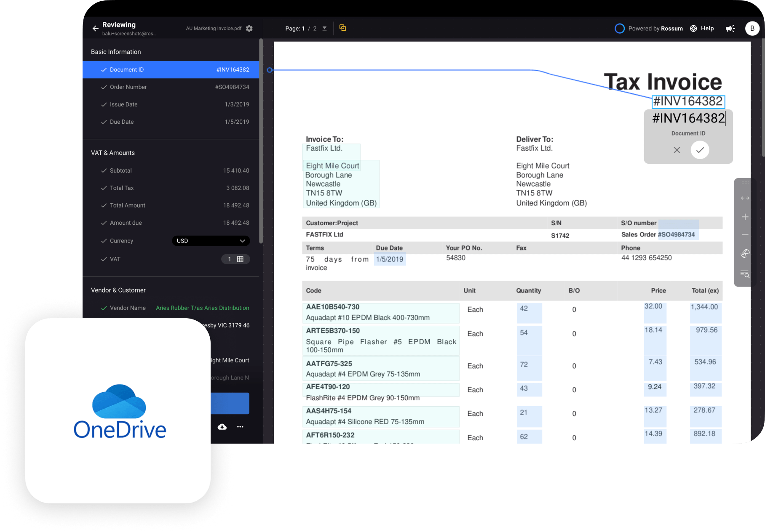Viewport: 765px width, 532px height.
Task: Click the megaphone announcements icon
Action: 730,28
